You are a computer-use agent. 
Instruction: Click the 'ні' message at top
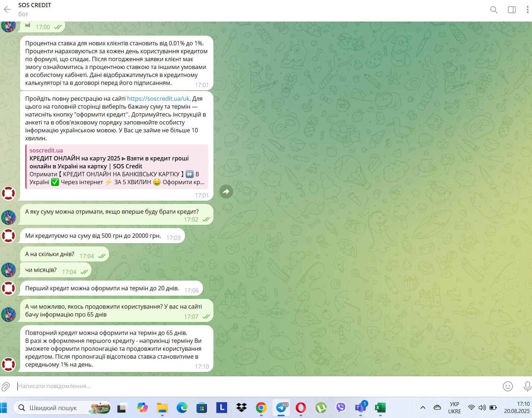click(42, 26)
